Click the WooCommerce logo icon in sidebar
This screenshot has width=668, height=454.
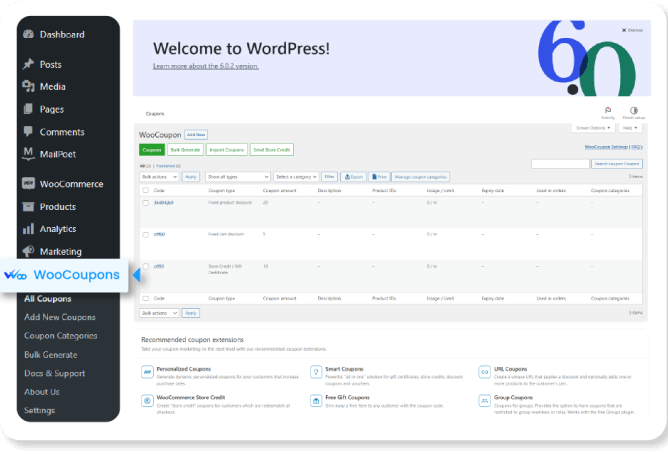point(28,184)
